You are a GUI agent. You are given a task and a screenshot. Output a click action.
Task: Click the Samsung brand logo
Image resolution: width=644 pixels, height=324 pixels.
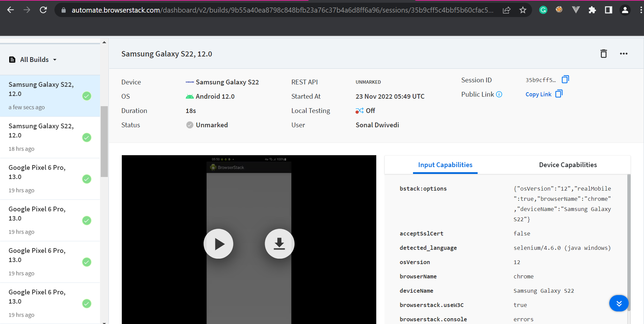click(190, 82)
